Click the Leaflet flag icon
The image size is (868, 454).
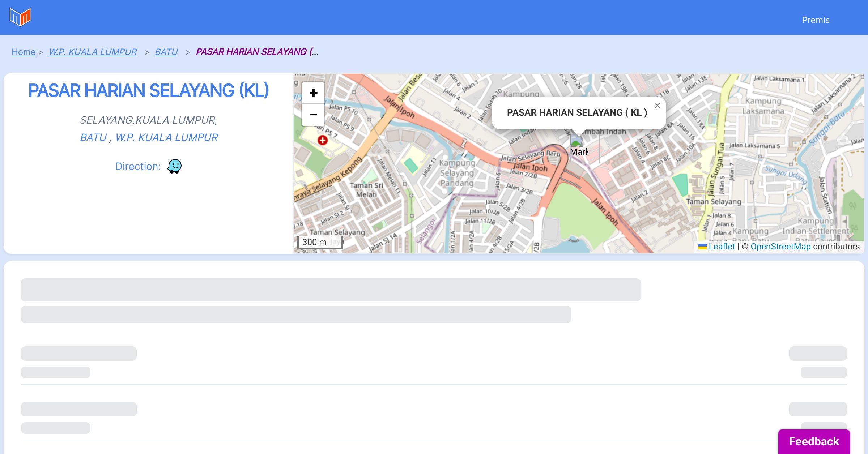[702, 247]
